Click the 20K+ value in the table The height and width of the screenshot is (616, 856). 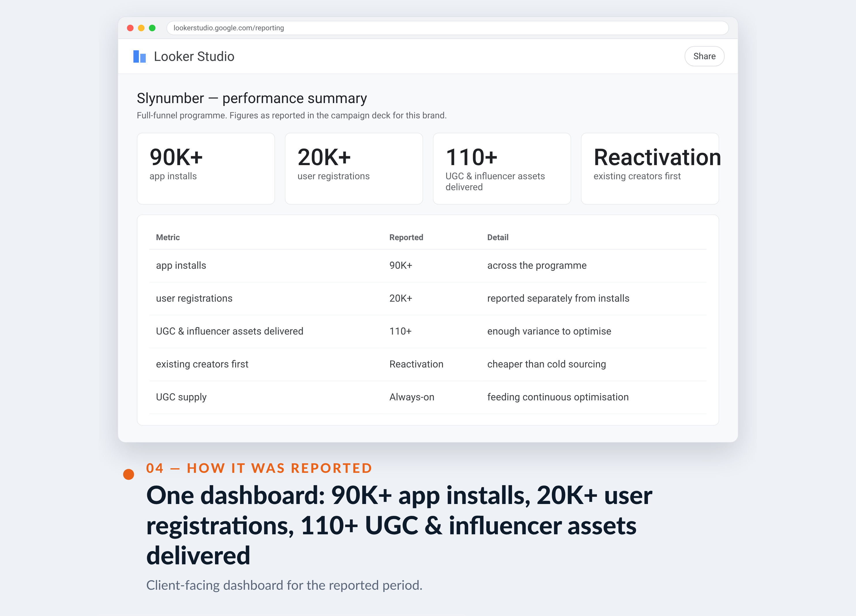click(401, 298)
